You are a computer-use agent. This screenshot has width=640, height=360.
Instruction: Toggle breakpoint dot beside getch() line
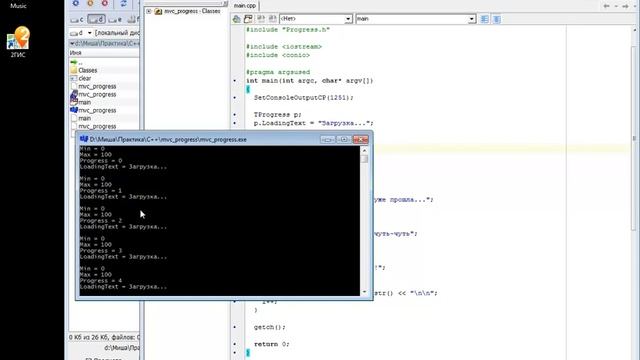(235, 327)
